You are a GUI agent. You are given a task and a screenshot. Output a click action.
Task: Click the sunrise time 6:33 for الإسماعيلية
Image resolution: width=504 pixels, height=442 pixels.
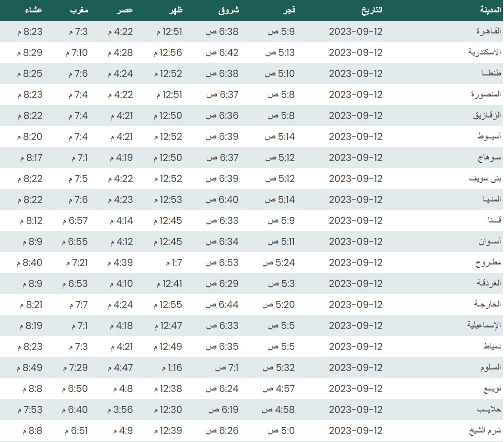pyautogui.click(x=222, y=326)
